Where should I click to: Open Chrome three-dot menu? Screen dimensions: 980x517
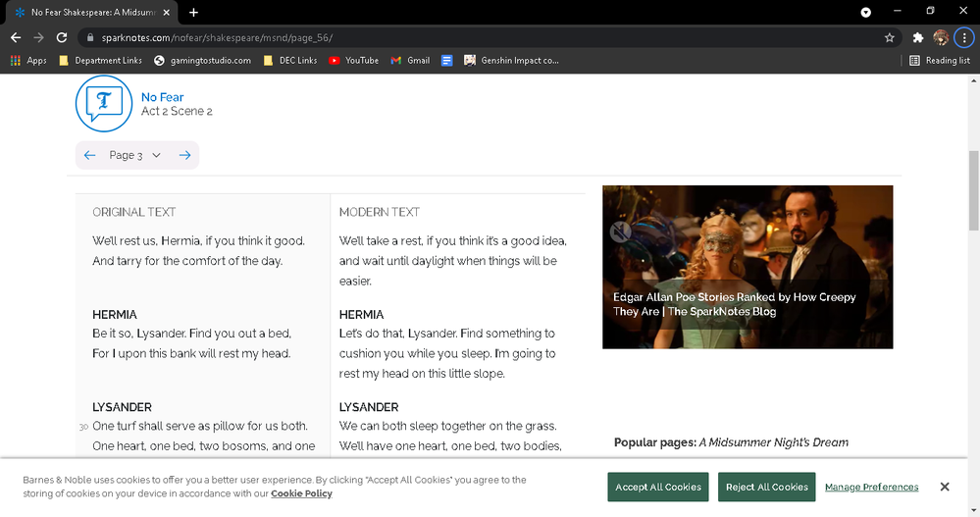tap(963, 37)
